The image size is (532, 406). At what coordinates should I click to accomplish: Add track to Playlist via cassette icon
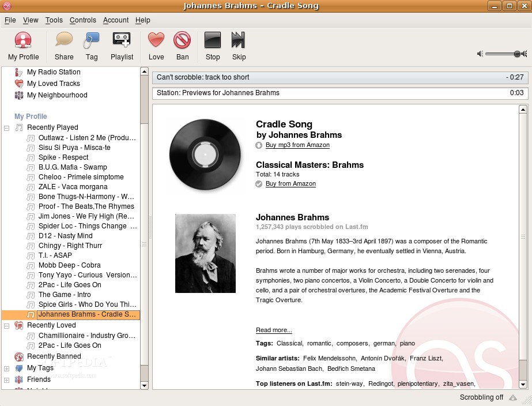122,40
